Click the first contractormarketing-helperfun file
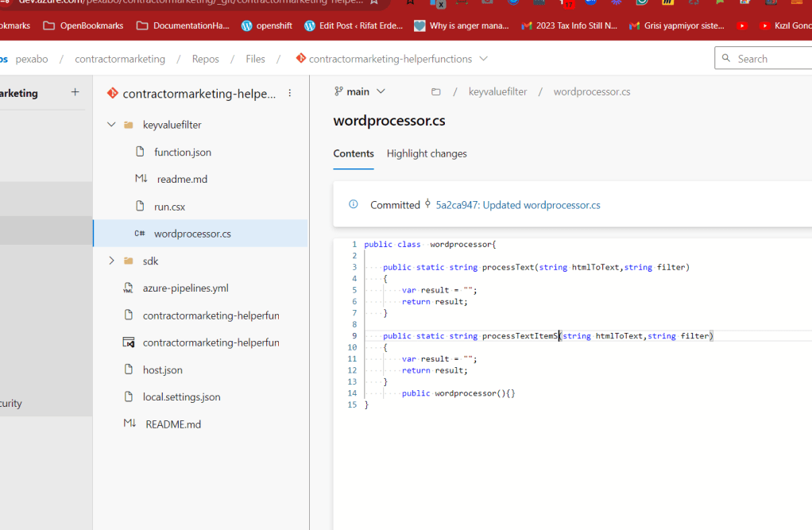This screenshot has width=812, height=530. click(x=211, y=315)
